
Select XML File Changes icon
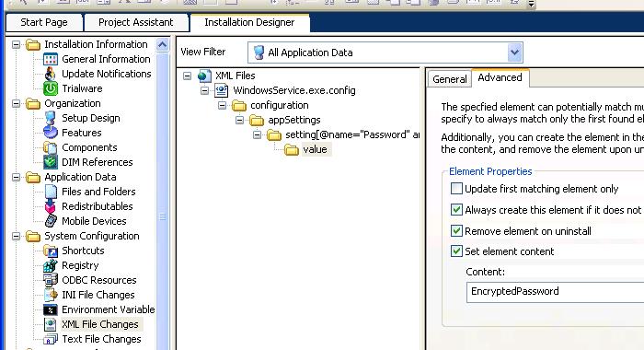click(x=51, y=324)
